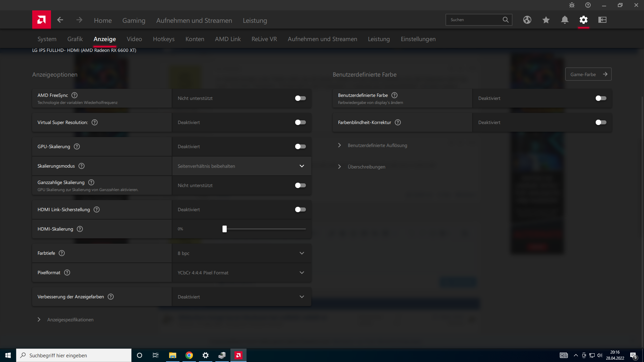The image size is (644, 362).
Task: Click the favorites star icon
Action: pyautogui.click(x=546, y=20)
